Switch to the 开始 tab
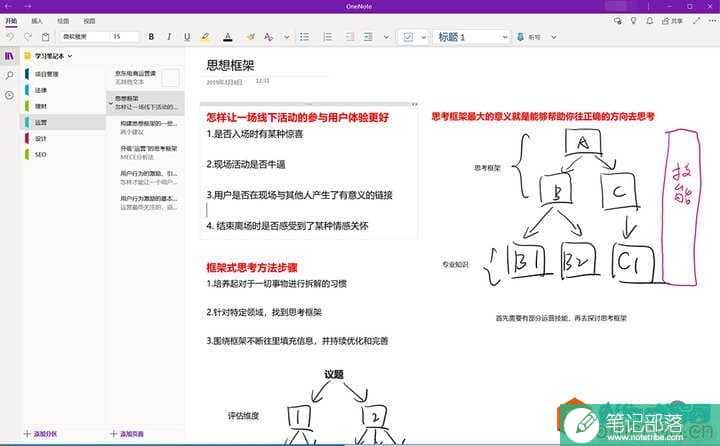 tap(11, 21)
